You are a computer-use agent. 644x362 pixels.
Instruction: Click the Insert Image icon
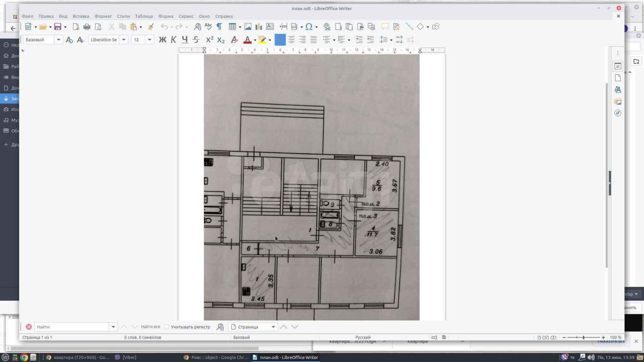[x=248, y=27]
